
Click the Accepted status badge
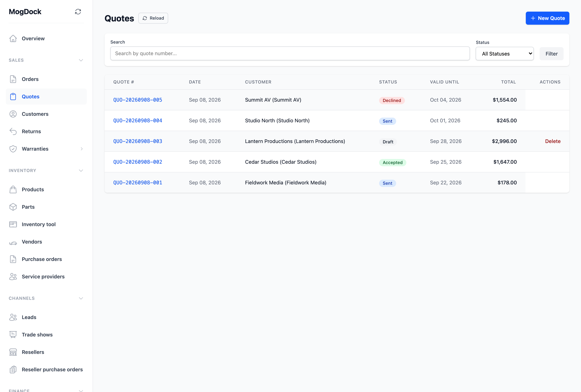tap(393, 162)
